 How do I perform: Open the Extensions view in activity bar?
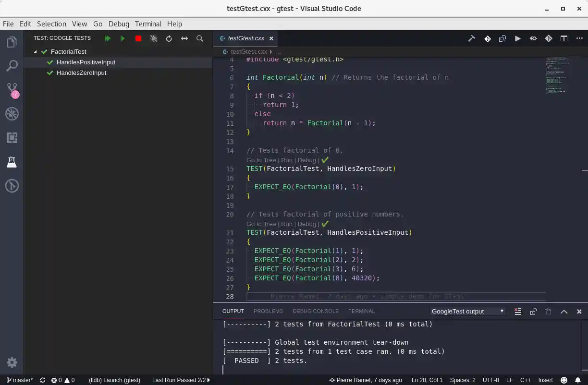12,138
